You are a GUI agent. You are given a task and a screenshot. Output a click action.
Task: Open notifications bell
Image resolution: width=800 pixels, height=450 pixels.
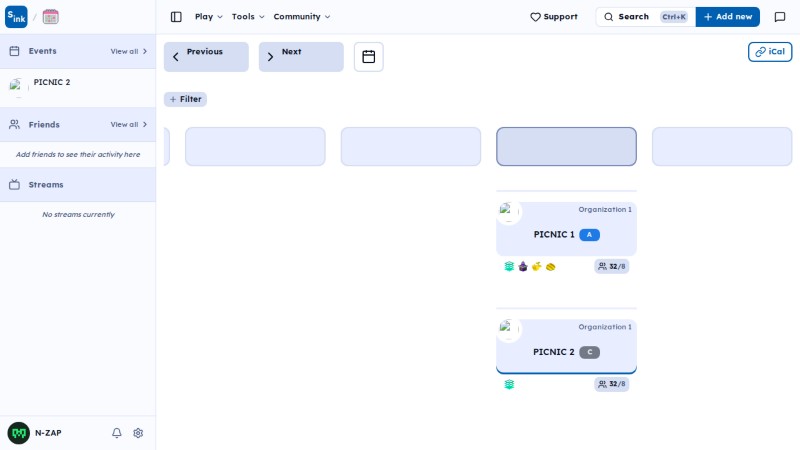pyautogui.click(x=117, y=433)
